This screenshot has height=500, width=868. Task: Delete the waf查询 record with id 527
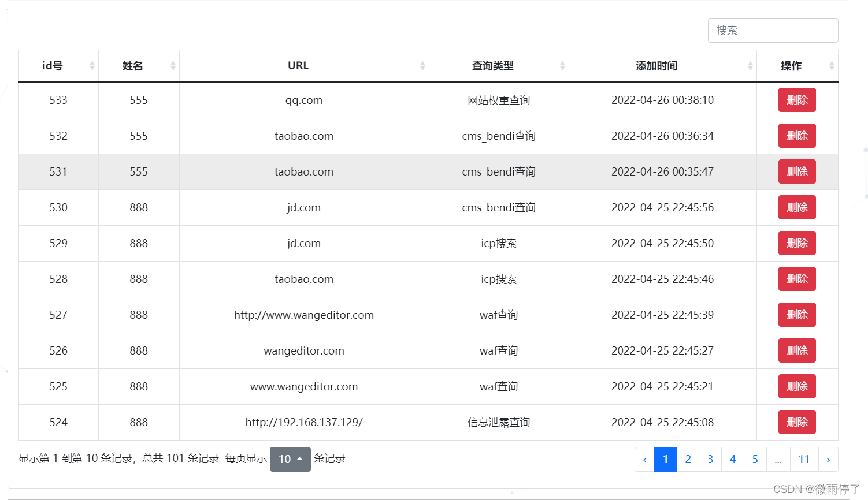tap(797, 315)
